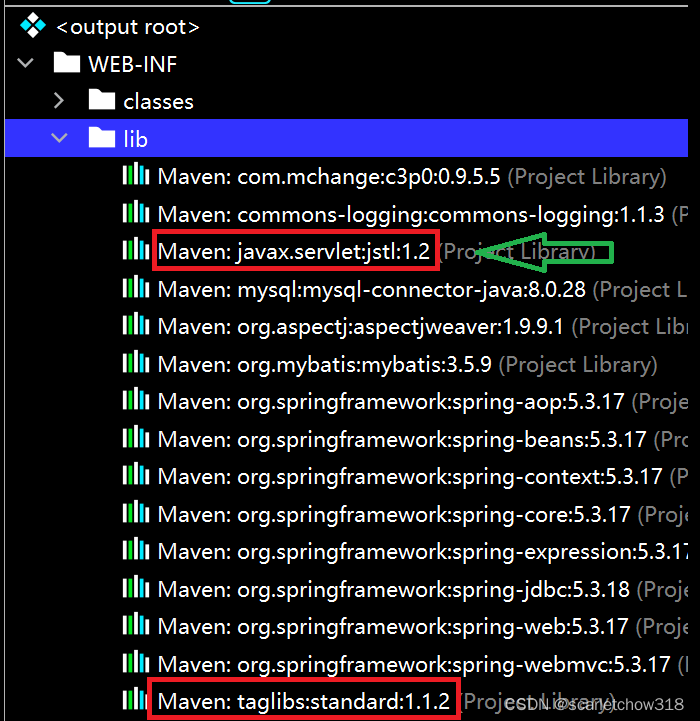Screen dimensions: 700x721
Task: Select the classes folder label
Action: [x=158, y=102]
